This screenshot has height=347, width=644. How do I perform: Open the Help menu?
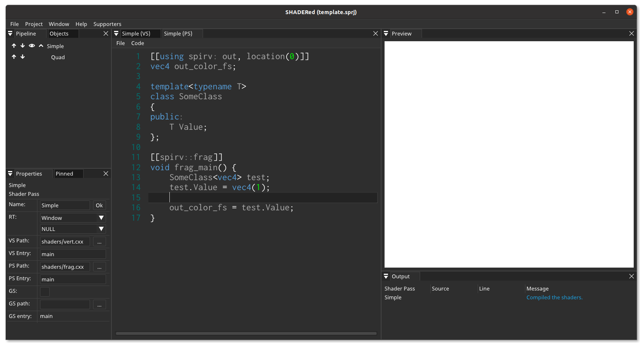point(81,24)
